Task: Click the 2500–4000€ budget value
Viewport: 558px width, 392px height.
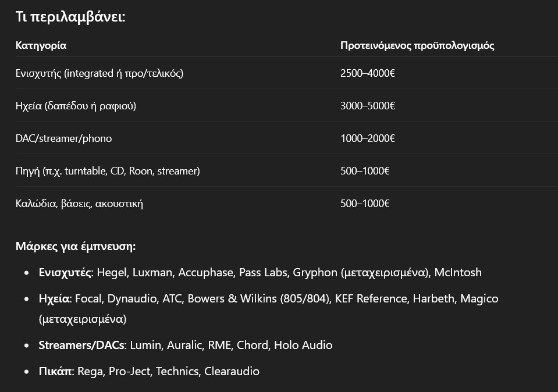Action: 368,73
